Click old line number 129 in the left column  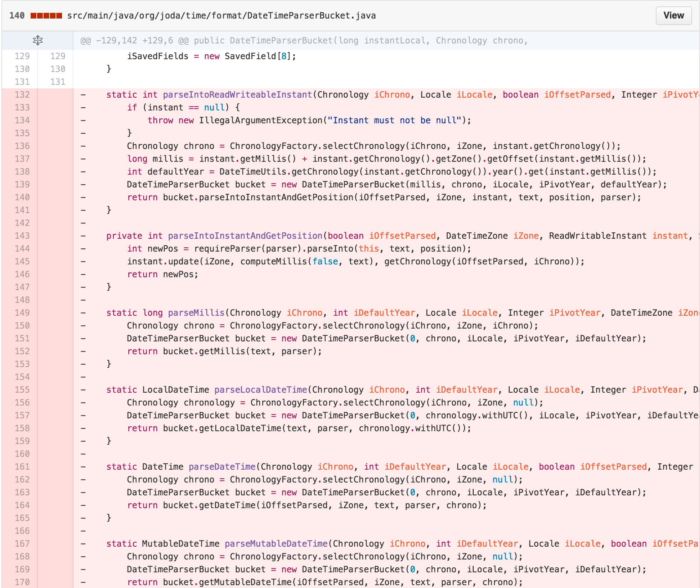pyautogui.click(x=22, y=56)
